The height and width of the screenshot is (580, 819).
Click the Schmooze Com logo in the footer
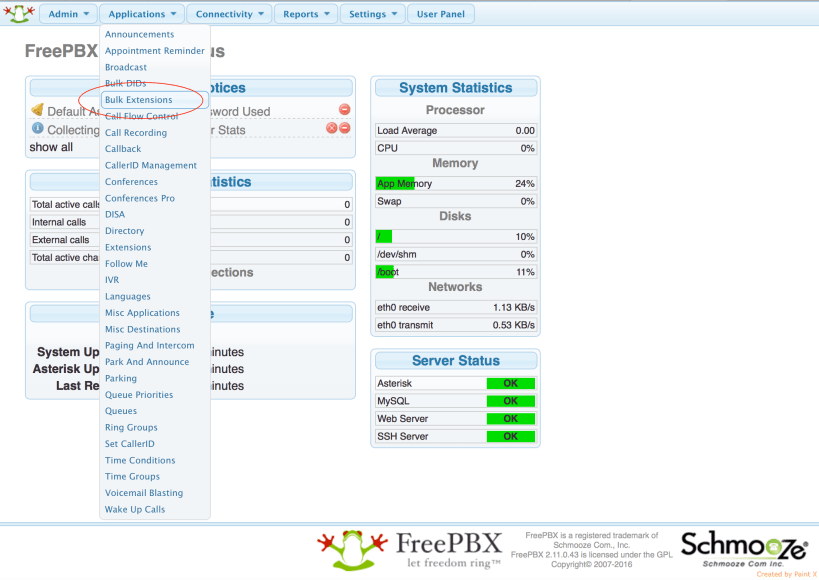744,549
